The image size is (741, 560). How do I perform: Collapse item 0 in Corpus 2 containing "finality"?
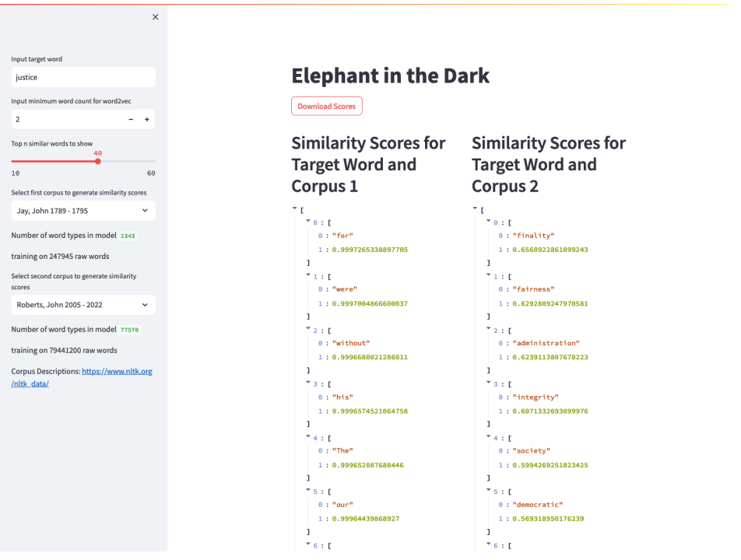pyautogui.click(x=488, y=222)
